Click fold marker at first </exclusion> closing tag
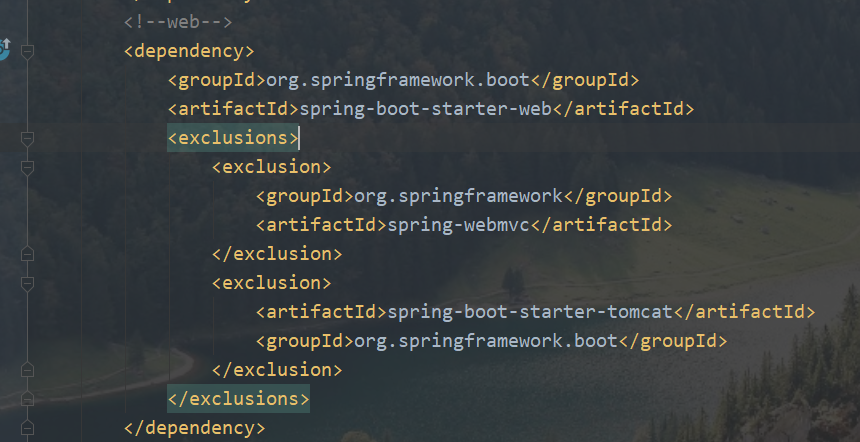 point(27,254)
